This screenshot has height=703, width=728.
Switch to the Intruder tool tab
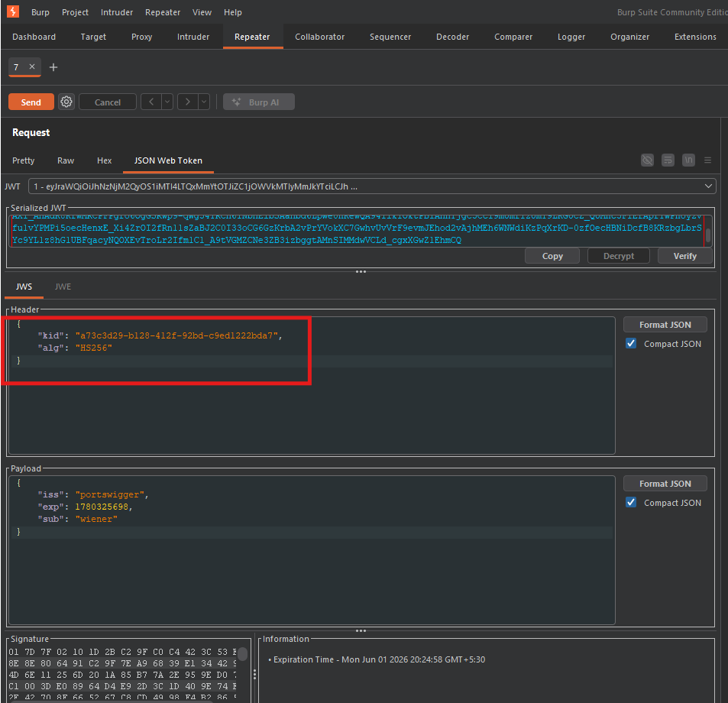coord(193,37)
